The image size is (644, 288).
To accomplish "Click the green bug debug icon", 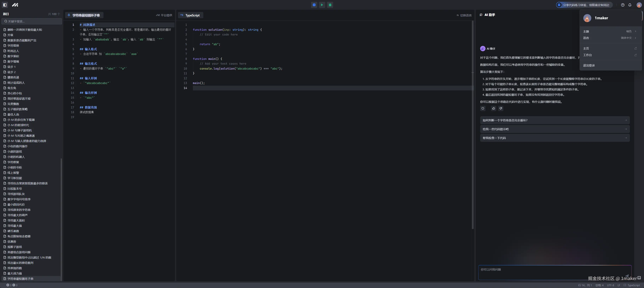I will [330, 5].
